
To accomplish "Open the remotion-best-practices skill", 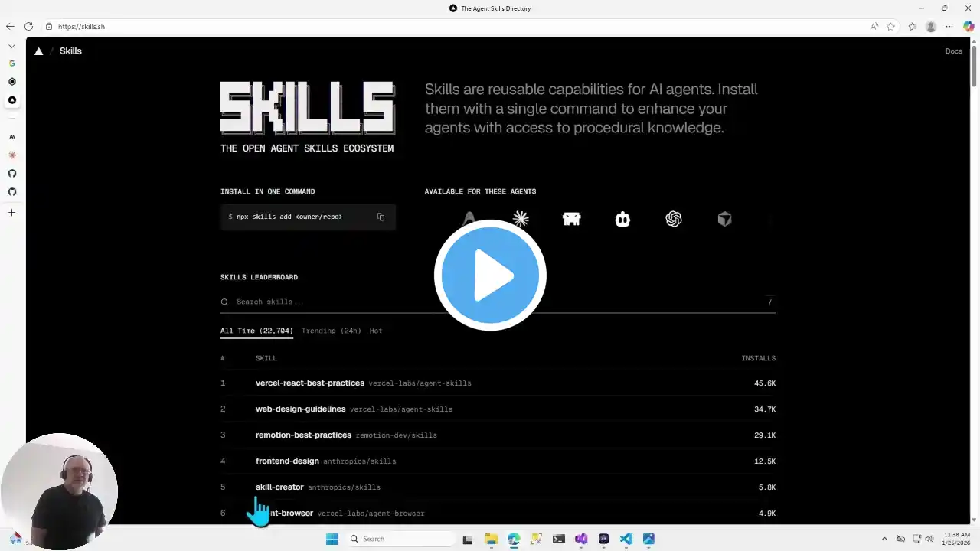I will point(303,435).
